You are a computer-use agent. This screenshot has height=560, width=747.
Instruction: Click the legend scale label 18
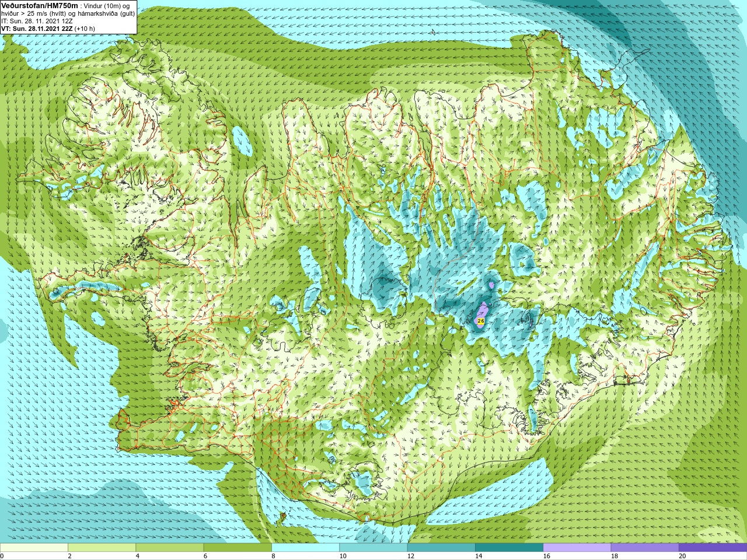click(615, 556)
